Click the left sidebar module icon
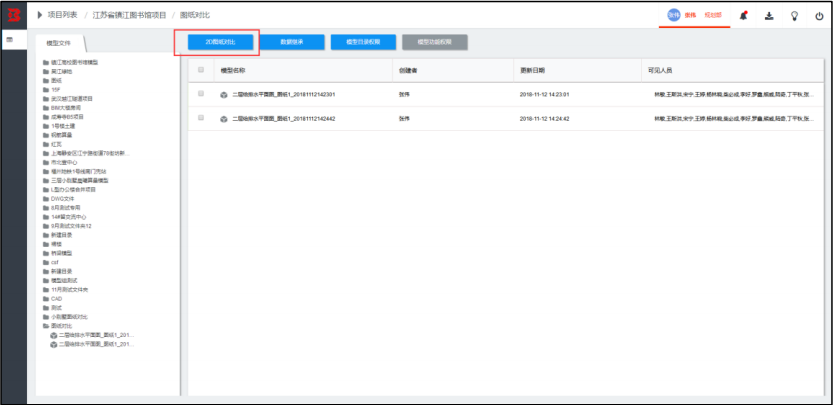 point(9,40)
